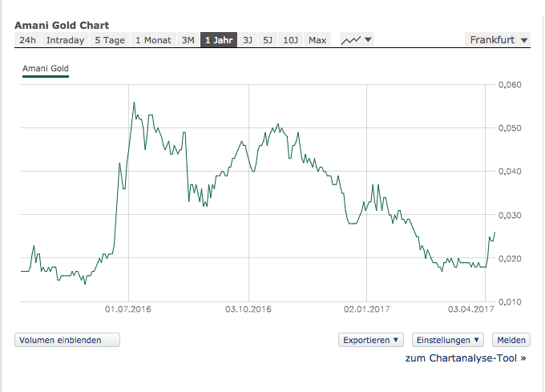Switch chart to 1 Monat

coord(153,40)
